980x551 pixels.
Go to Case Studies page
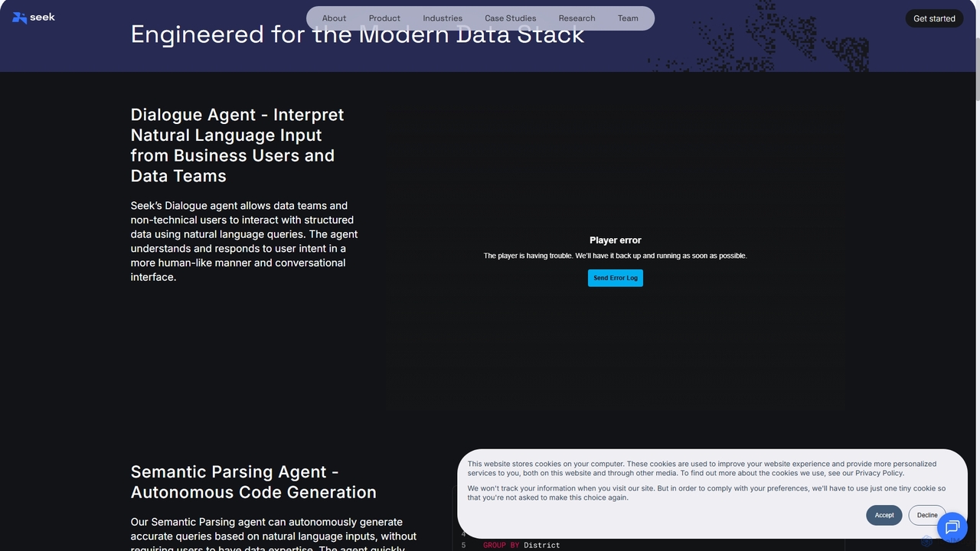510,18
